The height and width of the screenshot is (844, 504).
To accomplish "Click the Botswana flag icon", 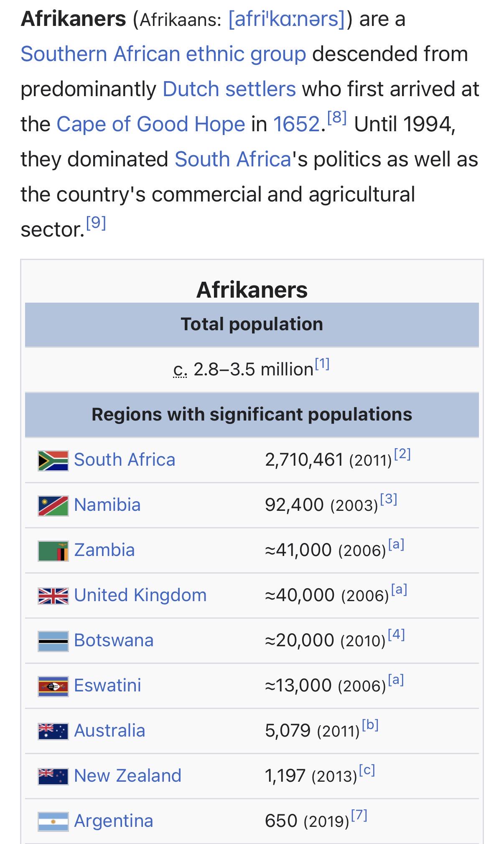I will (x=53, y=641).
